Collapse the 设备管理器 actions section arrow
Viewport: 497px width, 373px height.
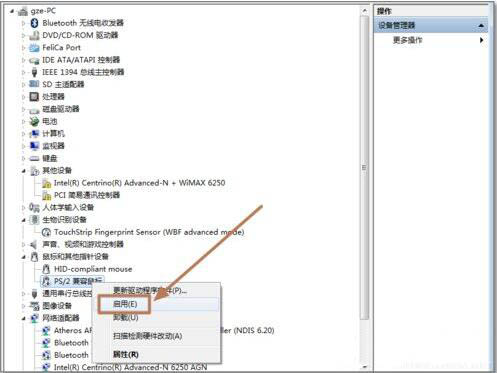pos(481,26)
